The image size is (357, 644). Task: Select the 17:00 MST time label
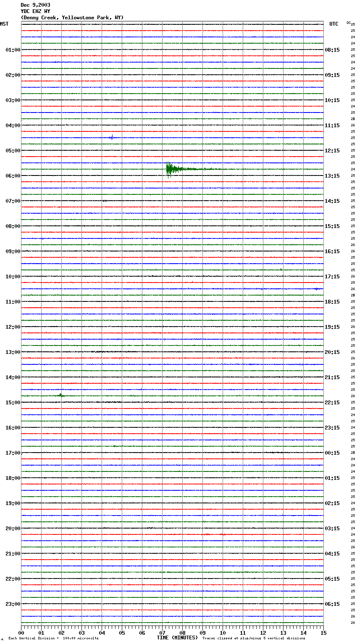tap(13, 453)
